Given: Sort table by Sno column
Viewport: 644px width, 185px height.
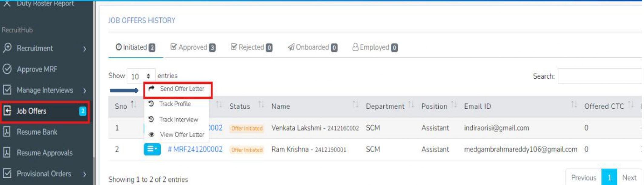Looking at the screenshot, I should coord(125,106).
